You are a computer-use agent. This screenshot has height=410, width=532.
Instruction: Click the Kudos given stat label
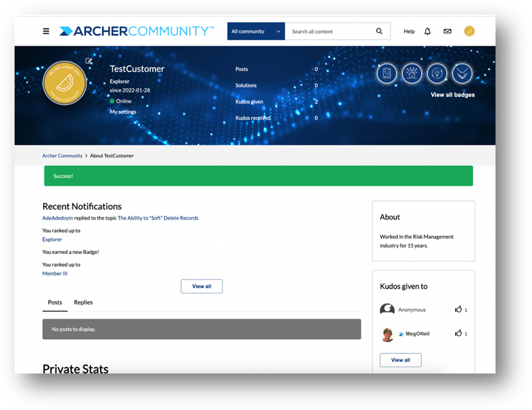[x=249, y=102]
